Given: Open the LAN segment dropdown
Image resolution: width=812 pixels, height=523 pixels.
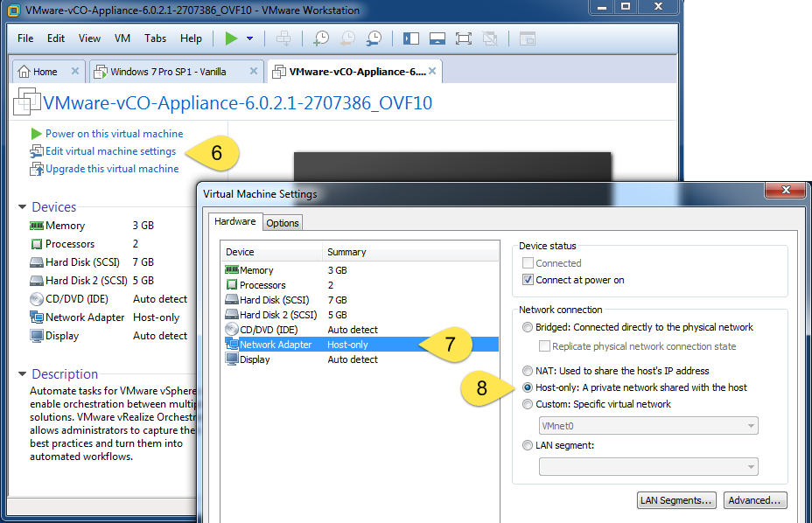Looking at the screenshot, I should pos(648,466).
